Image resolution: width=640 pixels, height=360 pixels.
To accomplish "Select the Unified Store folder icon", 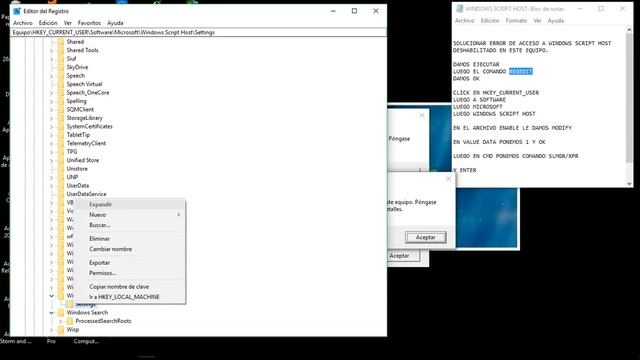I will [x=61, y=160].
